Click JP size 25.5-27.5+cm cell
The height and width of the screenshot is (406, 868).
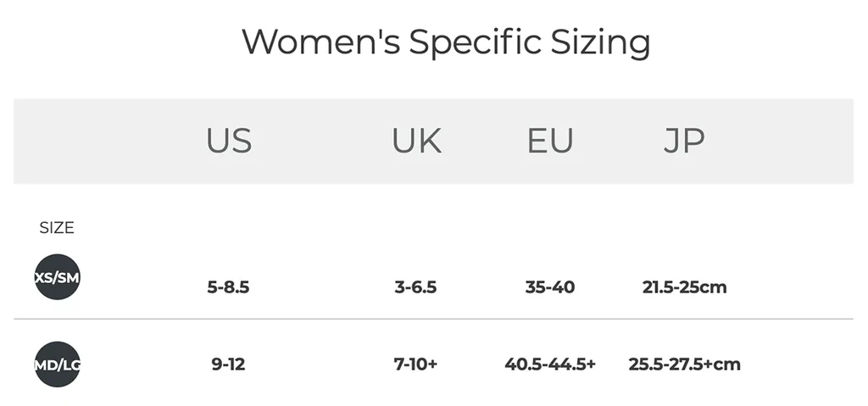pyautogui.click(x=684, y=364)
